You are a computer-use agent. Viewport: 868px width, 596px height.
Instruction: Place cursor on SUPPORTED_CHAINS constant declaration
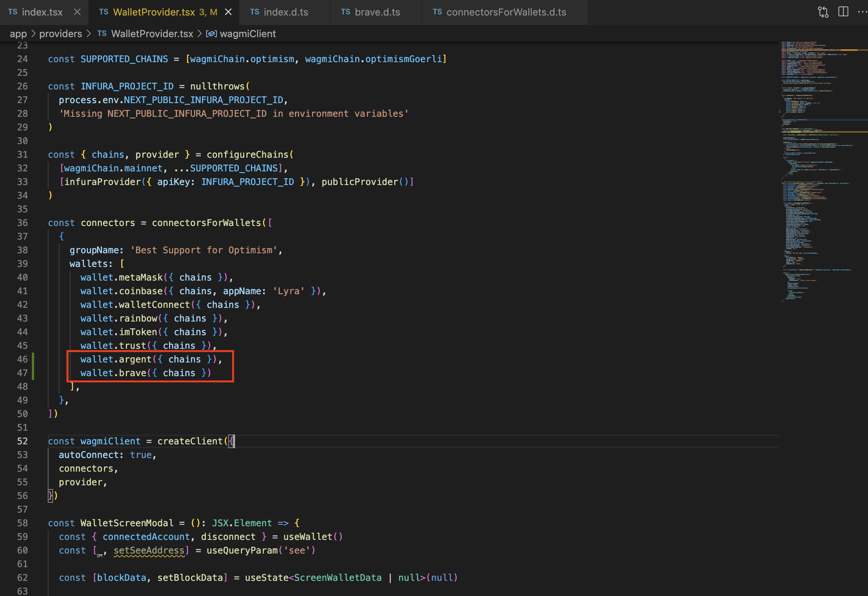click(124, 59)
